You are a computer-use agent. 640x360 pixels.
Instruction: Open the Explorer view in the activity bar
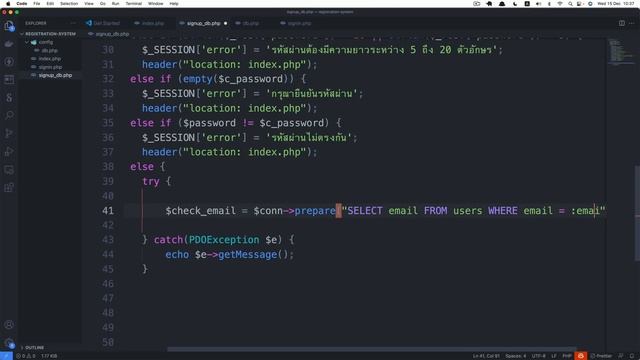(x=9, y=26)
